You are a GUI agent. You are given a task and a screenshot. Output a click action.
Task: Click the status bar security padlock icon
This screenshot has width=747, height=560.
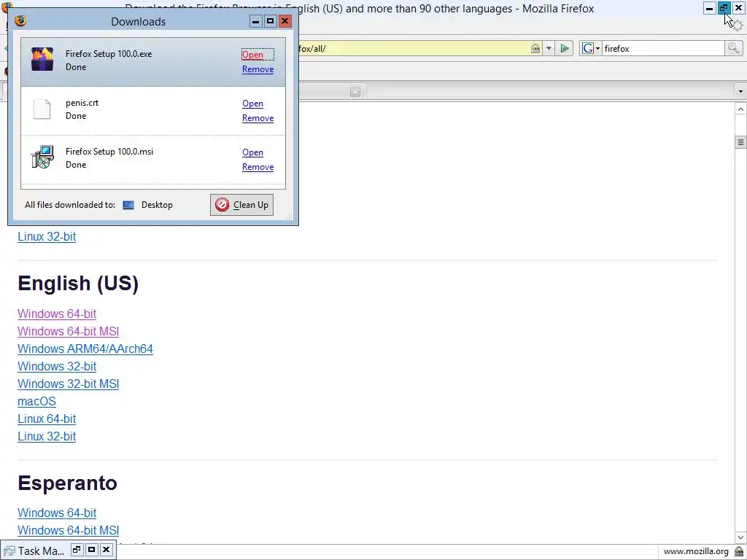click(738, 551)
